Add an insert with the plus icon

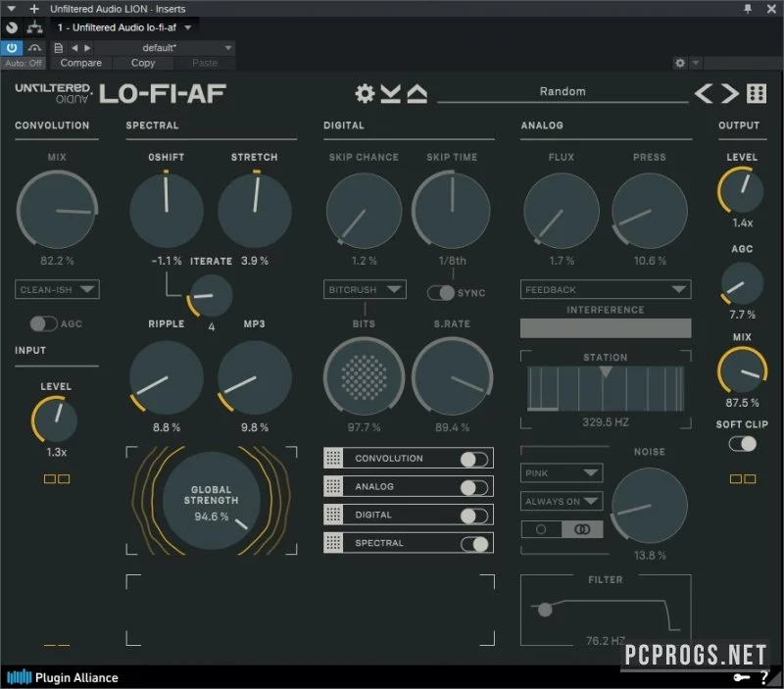[x=34, y=9]
